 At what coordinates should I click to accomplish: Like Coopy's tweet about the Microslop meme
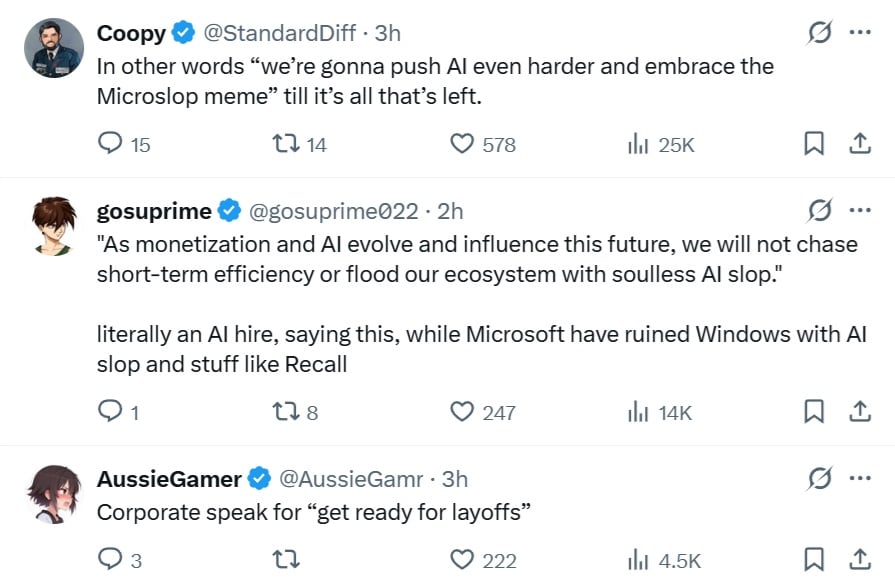[461, 144]
